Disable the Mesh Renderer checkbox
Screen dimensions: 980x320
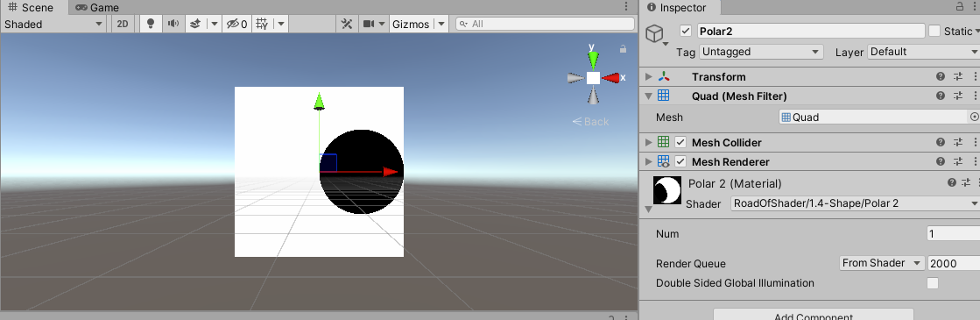pos(680,161)
